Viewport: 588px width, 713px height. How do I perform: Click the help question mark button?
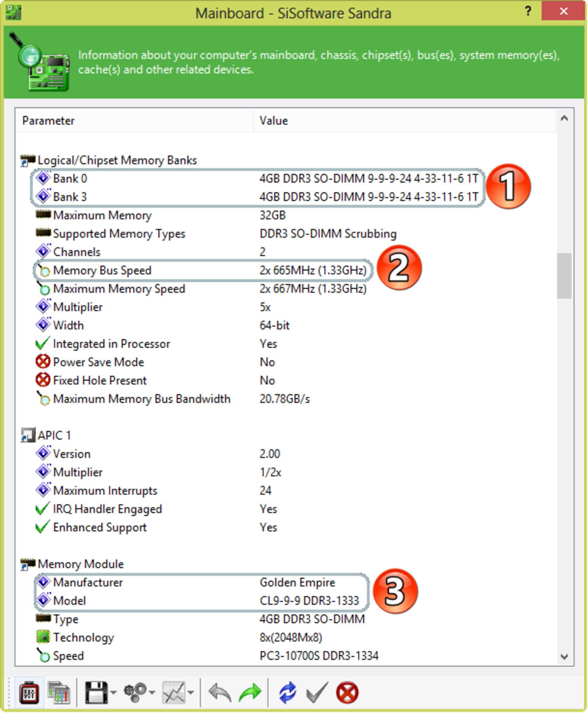[528, 12]
